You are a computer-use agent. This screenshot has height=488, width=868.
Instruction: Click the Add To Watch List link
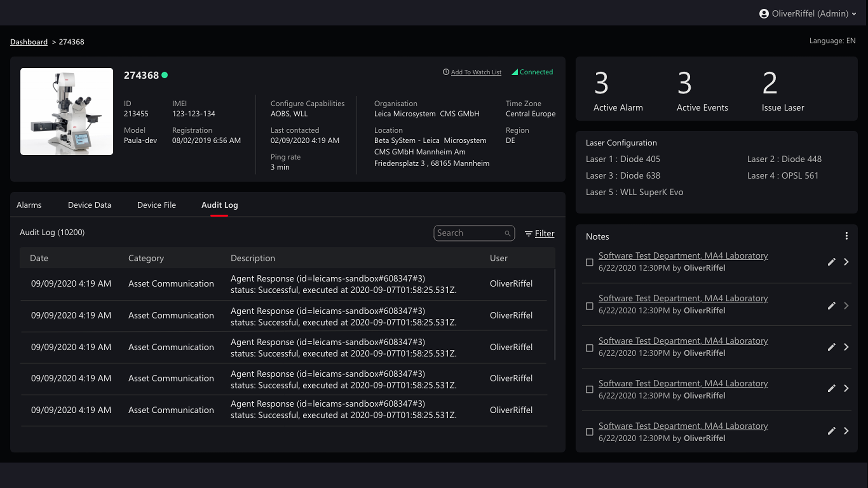[476, 72]
